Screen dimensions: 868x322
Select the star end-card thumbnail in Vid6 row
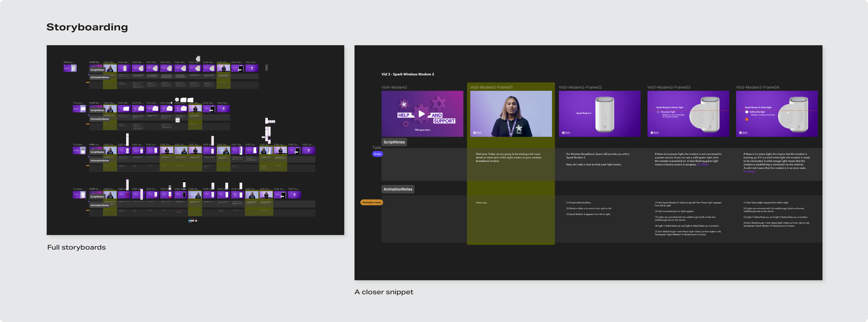(x=294, y=195)
